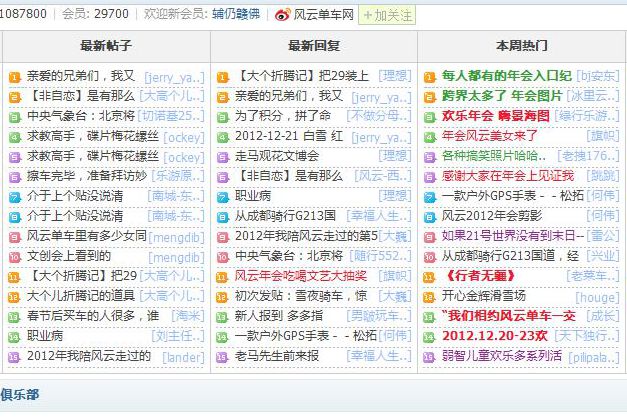Open reply thread 风云年会吃喝文艺大抽奖
Screen dimensions: 627x417
click(301, 276)
